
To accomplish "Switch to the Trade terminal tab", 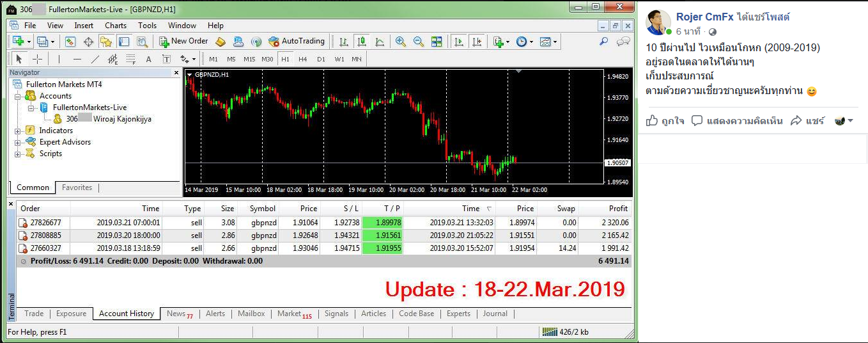I will pos(34,314).
